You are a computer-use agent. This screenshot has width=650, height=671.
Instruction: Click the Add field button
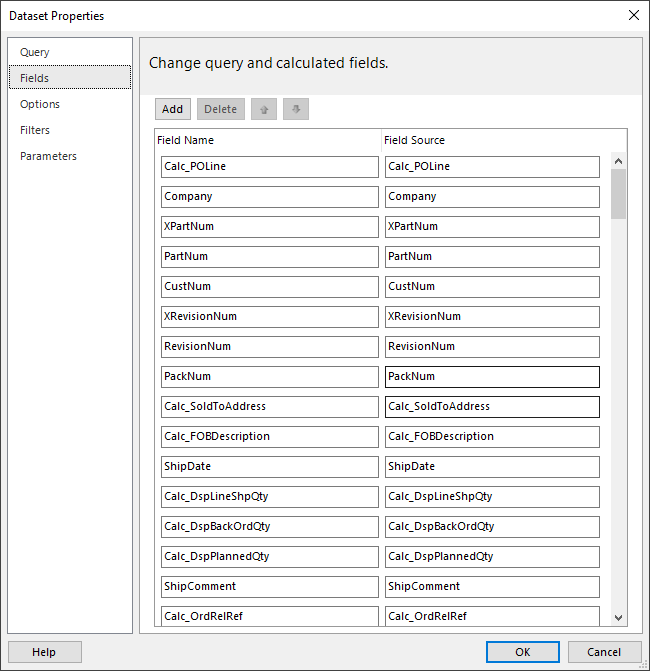(x=172, y=109)
